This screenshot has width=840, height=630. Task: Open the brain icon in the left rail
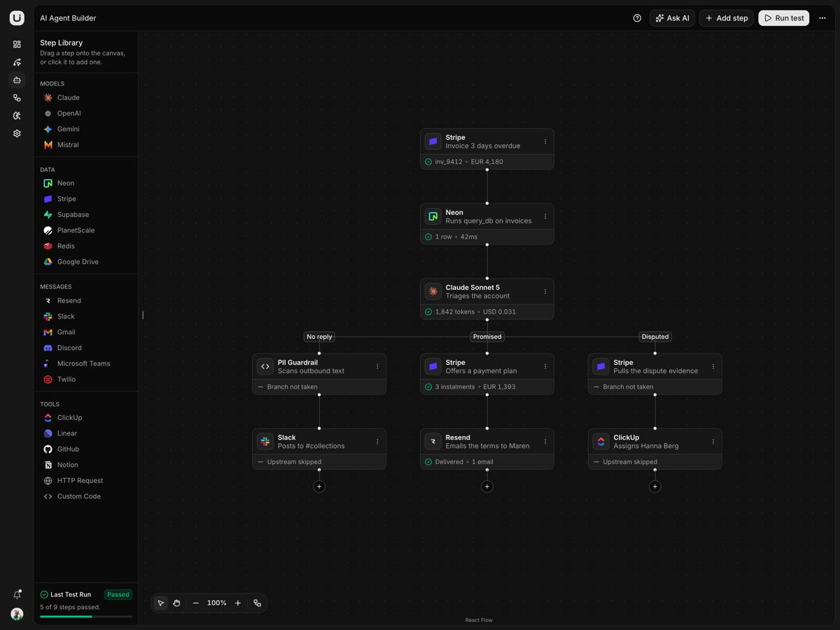click(x=17, y=115)
